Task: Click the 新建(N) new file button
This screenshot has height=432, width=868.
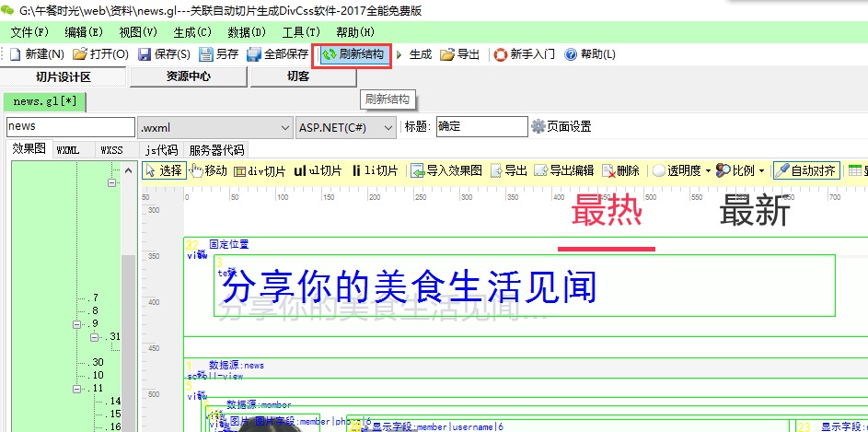Action: (x=37, y=54)
